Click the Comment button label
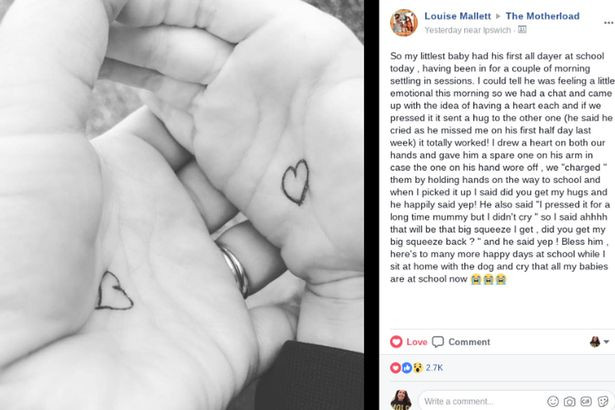The width and height of the screenshot is (615, 410). tap(468, 342)
